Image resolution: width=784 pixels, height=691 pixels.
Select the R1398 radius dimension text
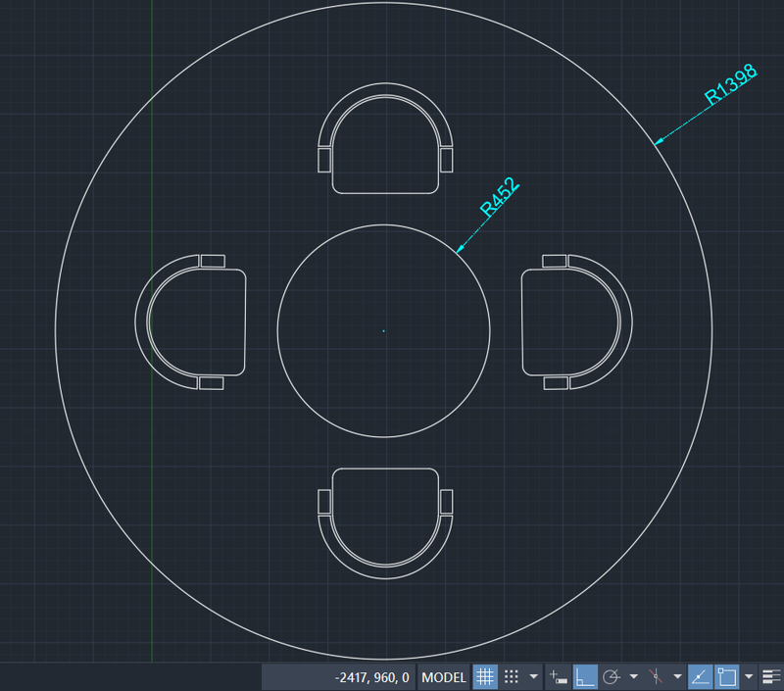(x=730, y=84)
